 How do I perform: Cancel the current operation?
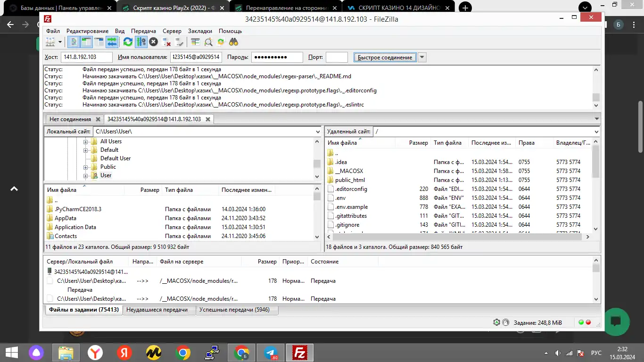pyautogui.click(x=153, y=42)
